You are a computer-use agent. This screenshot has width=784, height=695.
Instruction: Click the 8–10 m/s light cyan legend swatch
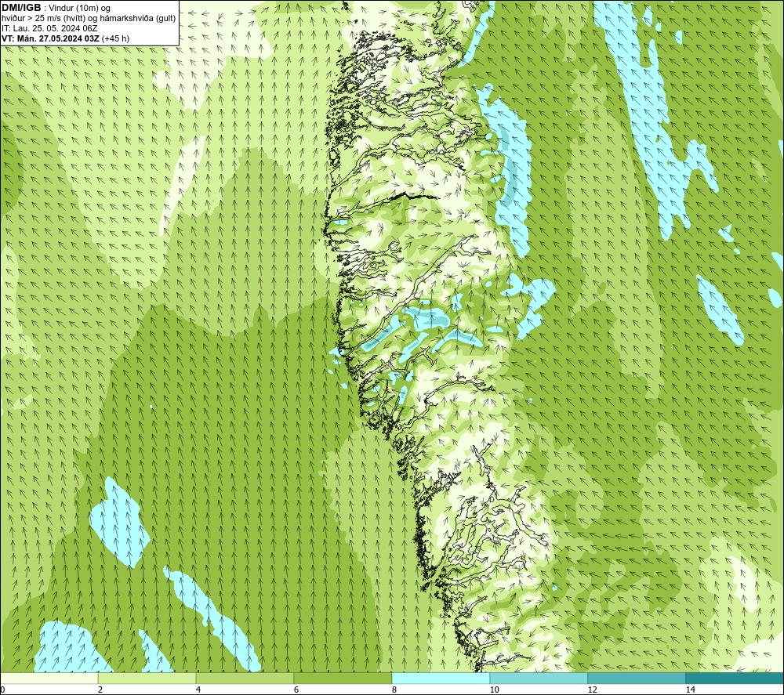pos(441,678)
